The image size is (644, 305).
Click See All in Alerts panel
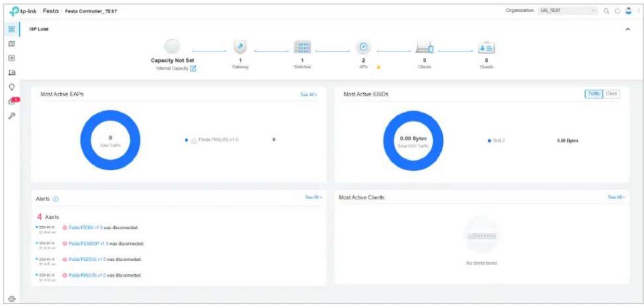[x=313, y=197]
